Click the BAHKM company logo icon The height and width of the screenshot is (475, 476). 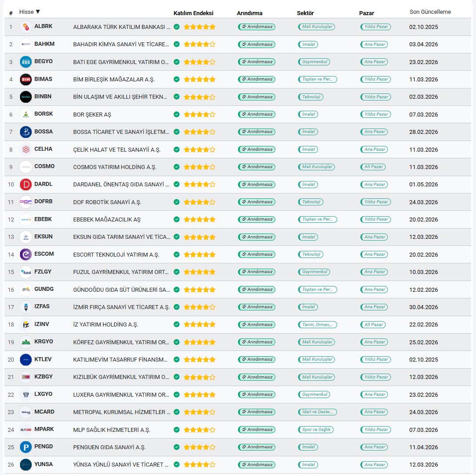[x=26, y=44]
